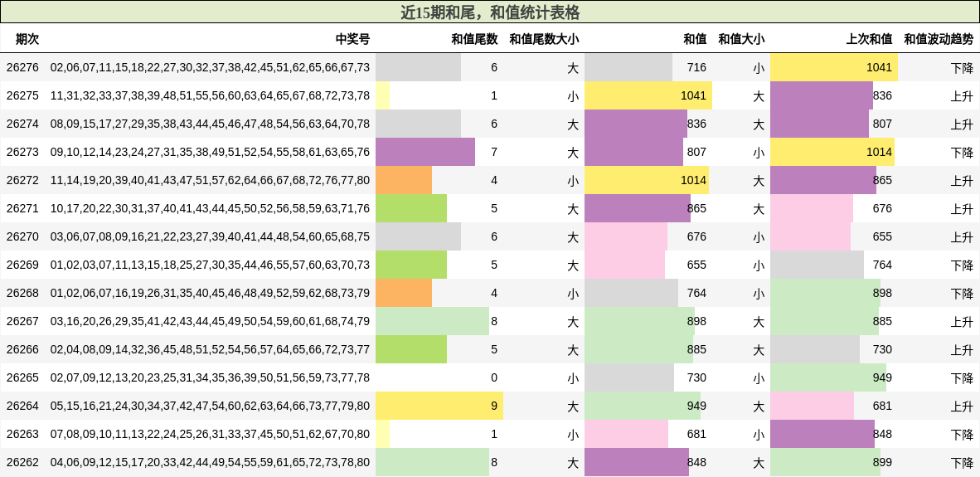Select period number 26264

click(22, 406)
